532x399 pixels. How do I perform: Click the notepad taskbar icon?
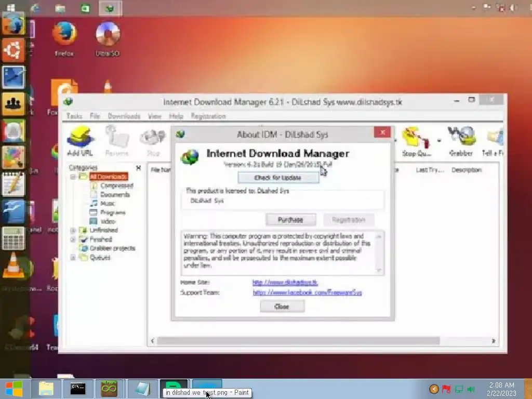(142, 389)
